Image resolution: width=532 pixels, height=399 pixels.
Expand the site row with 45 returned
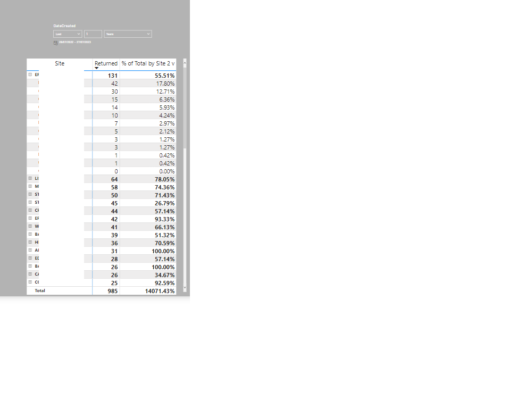coord(30,202)
